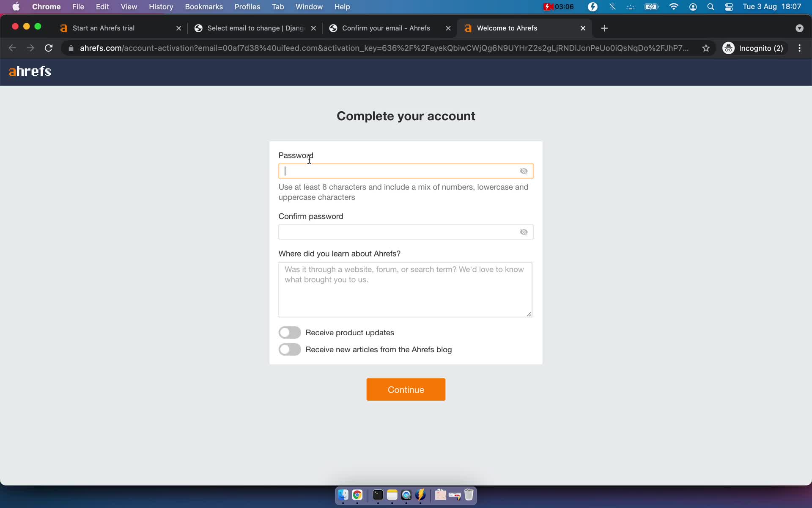Click the ThunderBolt charging icon in menu bar
Screen dimensions: 812x508
click(x=592, y=6)
